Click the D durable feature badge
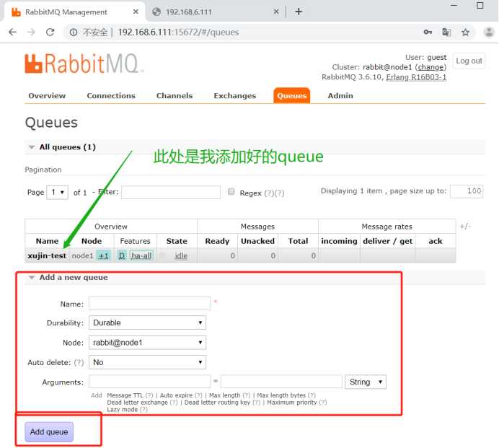This screenshot has height=448, width=499. click(122, 255)
